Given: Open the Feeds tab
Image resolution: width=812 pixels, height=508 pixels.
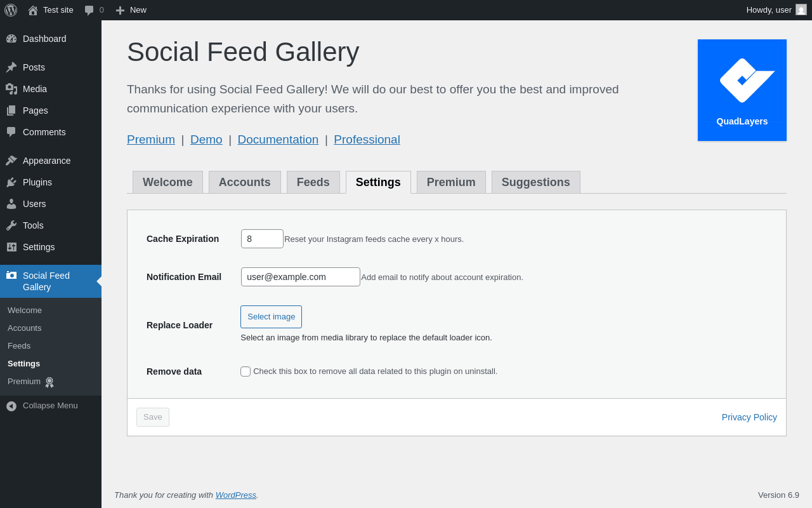Looking at the screenshot, I should [313, 182].
